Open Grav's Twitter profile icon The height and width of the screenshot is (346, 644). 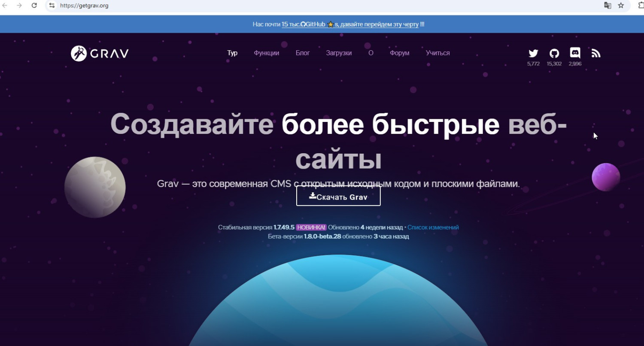(533, 53)
